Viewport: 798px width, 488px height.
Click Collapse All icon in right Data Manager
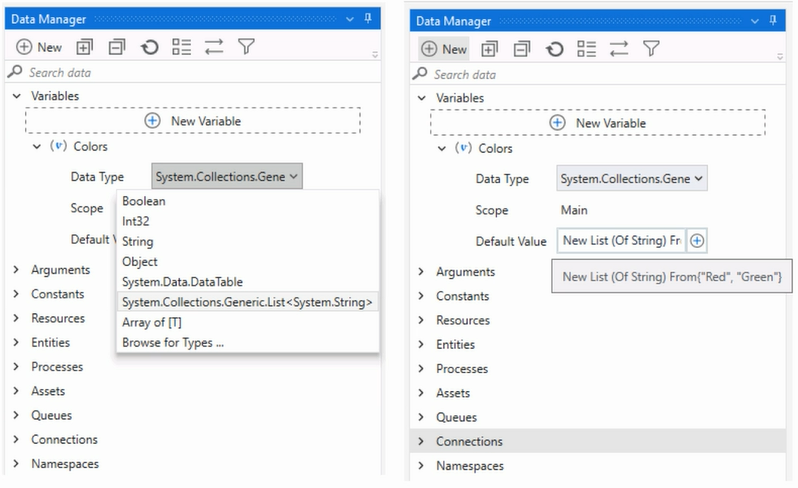coord(522,49)
